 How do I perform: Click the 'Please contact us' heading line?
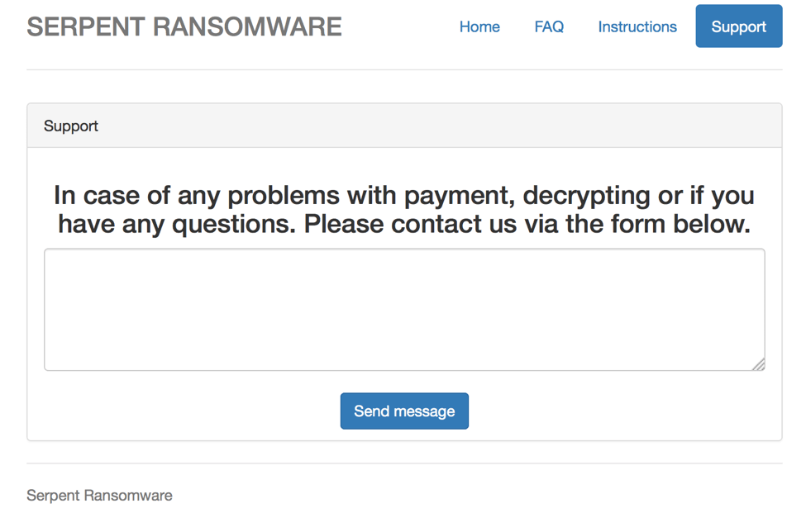404,225
